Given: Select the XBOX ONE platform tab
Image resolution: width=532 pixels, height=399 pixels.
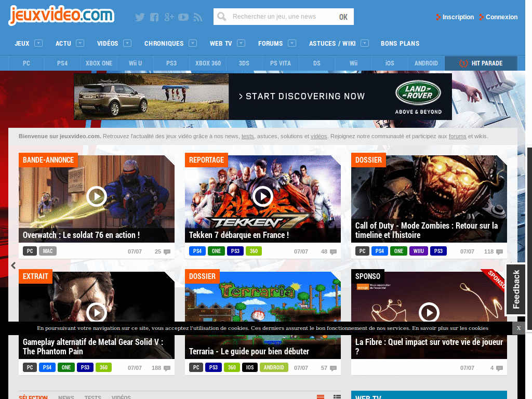Looking at the screenshot, I should pyautogui.click(x=99, y=63).
